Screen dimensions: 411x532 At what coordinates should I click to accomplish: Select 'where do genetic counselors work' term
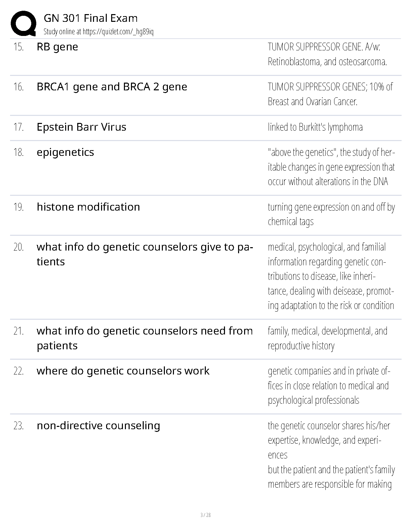(x=123, y=371)
